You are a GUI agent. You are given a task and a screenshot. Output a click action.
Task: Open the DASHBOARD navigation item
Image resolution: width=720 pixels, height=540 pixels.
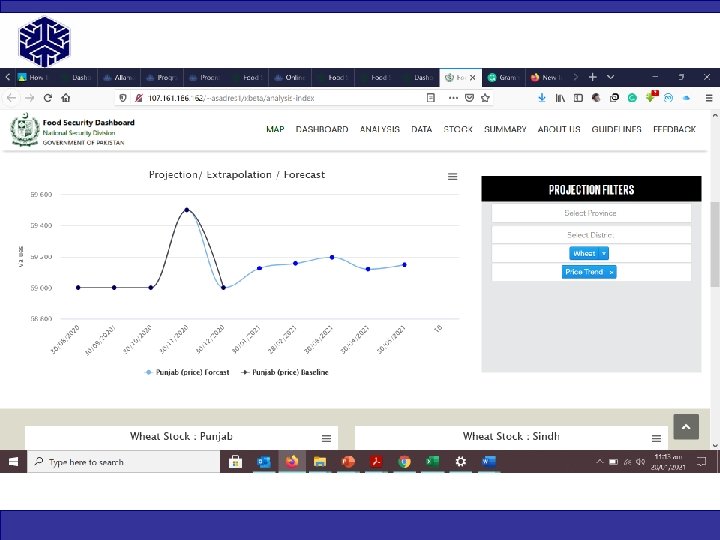pos(322,129)
